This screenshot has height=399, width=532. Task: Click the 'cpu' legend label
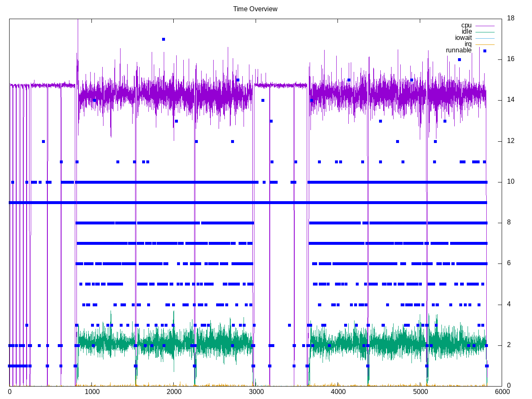coord(466,25)
